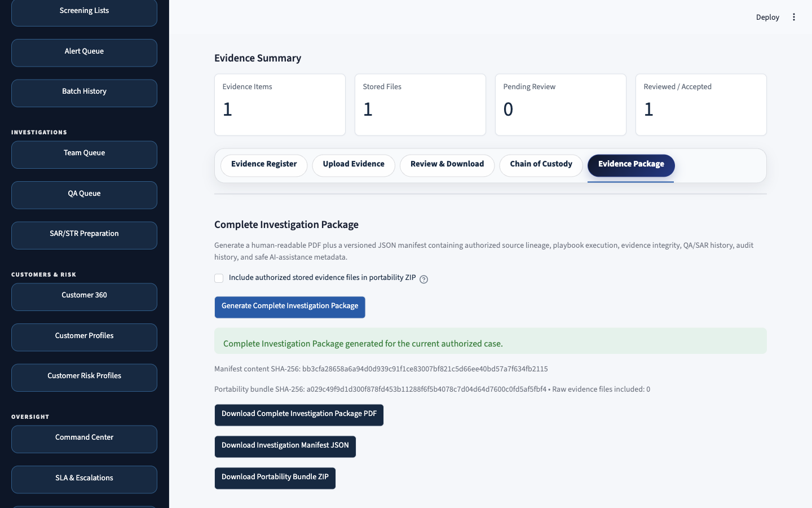
Task: Click the Evidence Items summary card
Action: pyautogui.click(x=280, y=104)
